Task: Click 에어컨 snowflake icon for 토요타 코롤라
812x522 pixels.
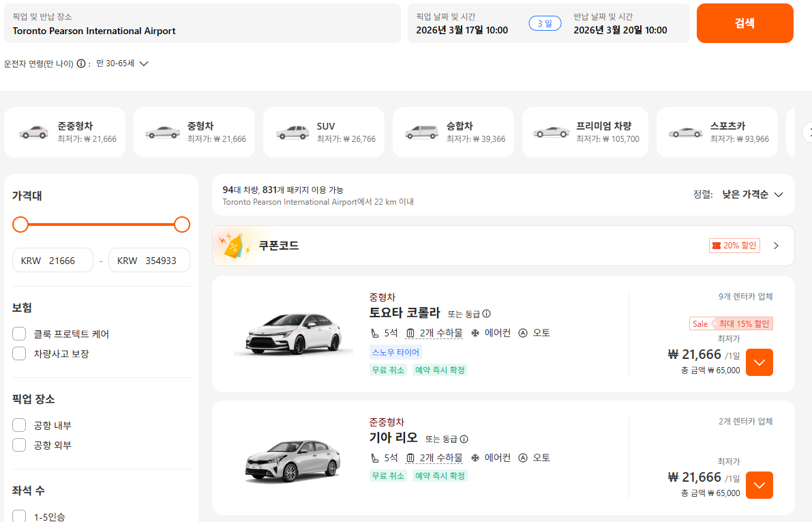Action: pos(475,333)
